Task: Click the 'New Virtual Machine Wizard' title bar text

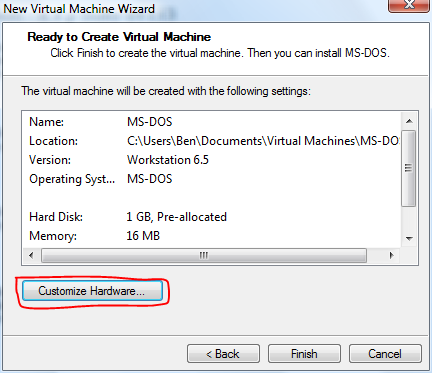Action: [x=79, y=9]
